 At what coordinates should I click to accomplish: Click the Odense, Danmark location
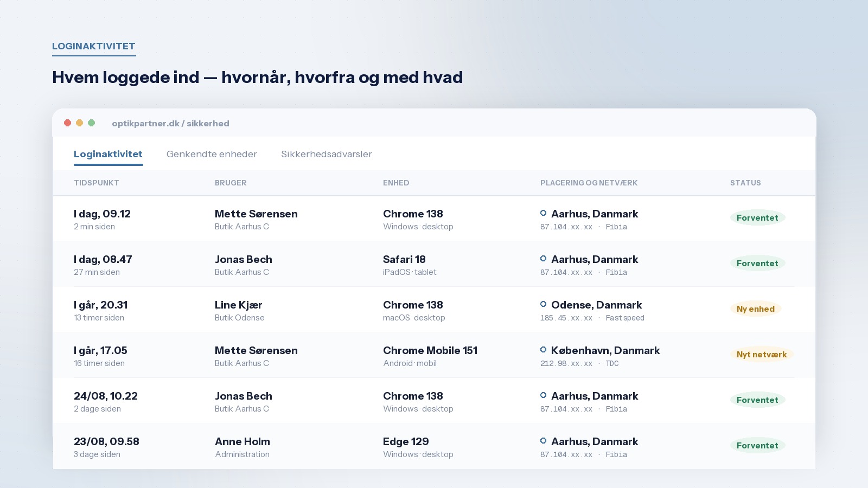pyautogui.click(x=596, y=305)
